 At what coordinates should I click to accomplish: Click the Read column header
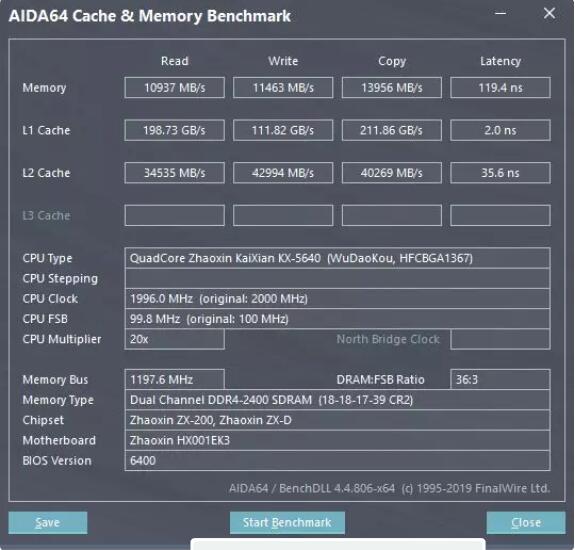(175, 61)
